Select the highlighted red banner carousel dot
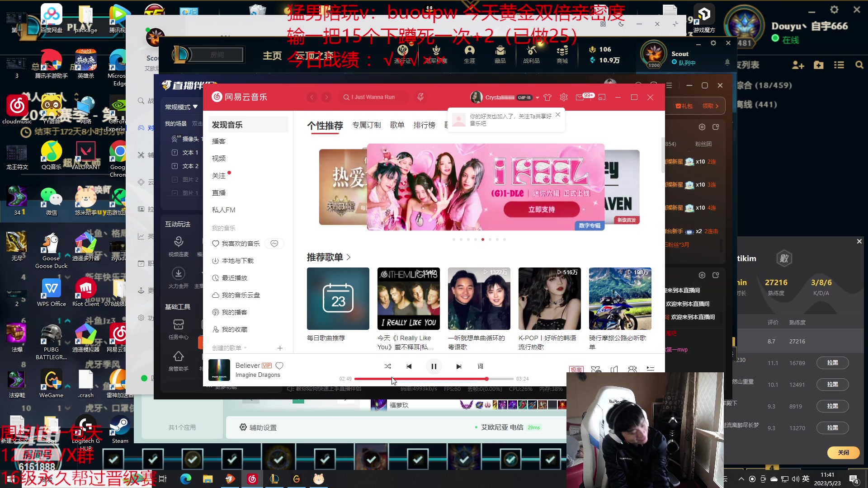 (483, 239)
